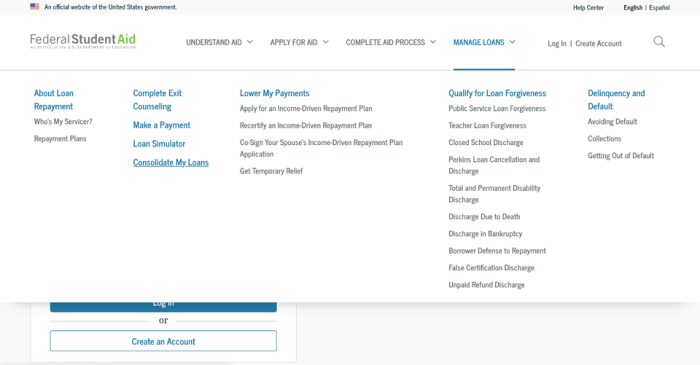Open Co-Sign Your Spouse's Income-Driven Repayment Plan Application

coord(321,148)
